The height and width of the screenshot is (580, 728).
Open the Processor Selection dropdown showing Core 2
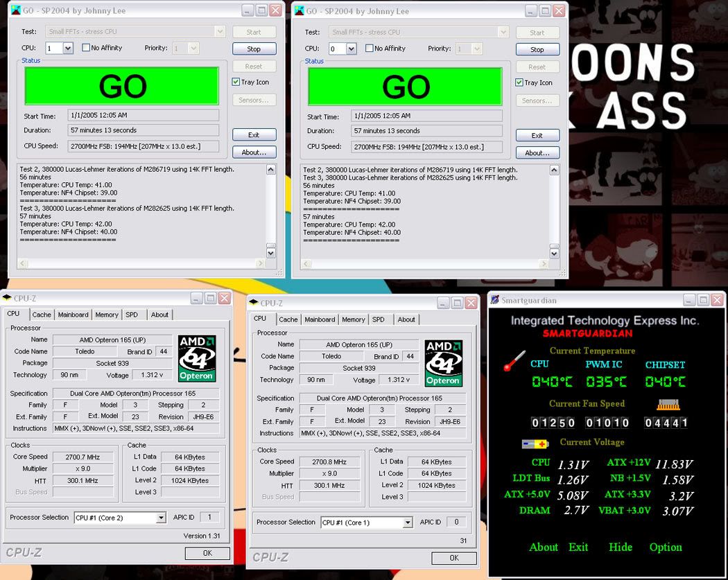pyautogui.click(x=161, y=518)
